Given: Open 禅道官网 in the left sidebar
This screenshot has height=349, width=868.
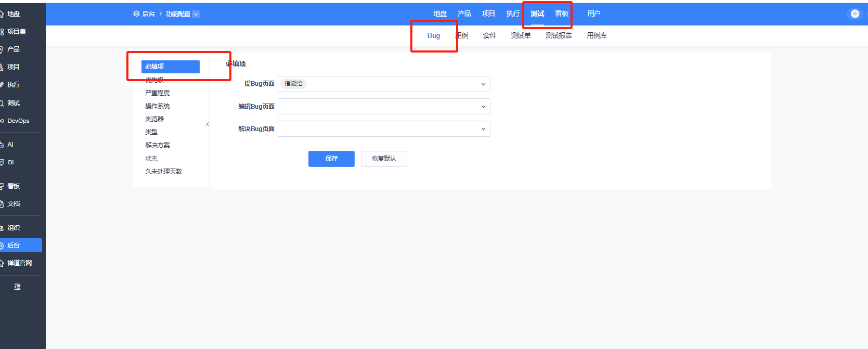Looking at the screenshot, I should click(x=20, y=263).
